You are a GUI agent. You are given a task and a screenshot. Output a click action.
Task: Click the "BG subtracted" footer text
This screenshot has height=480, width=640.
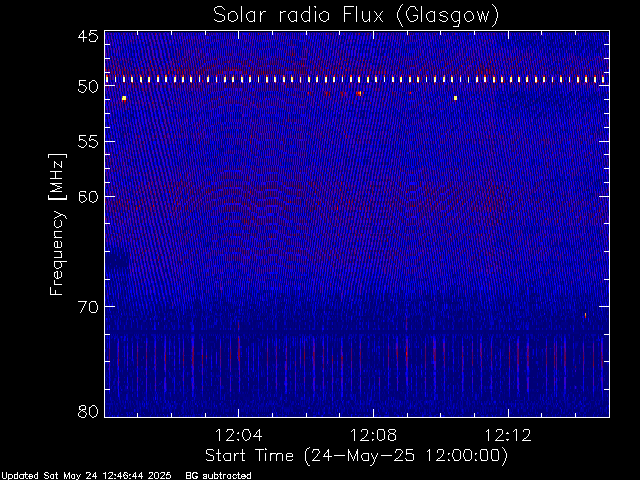218,476
